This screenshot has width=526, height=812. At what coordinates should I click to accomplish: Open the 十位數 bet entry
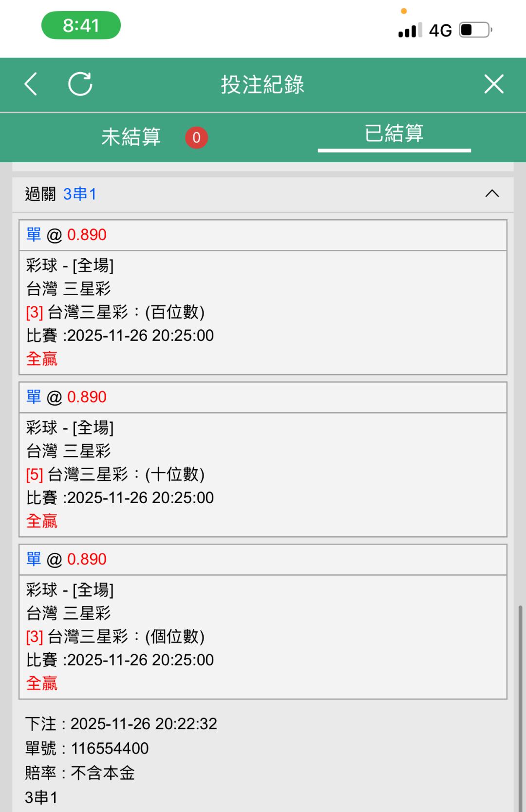263,474
